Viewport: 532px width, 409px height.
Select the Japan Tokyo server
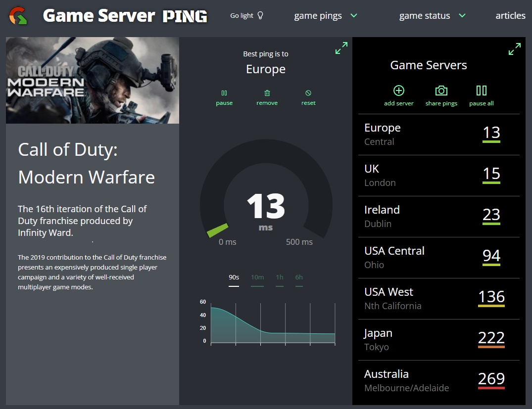pos(438,339)
